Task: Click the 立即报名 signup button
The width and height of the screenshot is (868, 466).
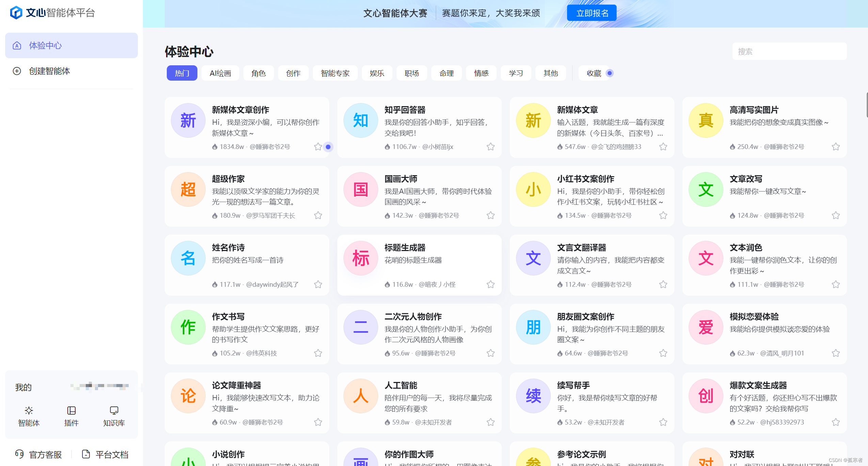Action: (592, 13)
